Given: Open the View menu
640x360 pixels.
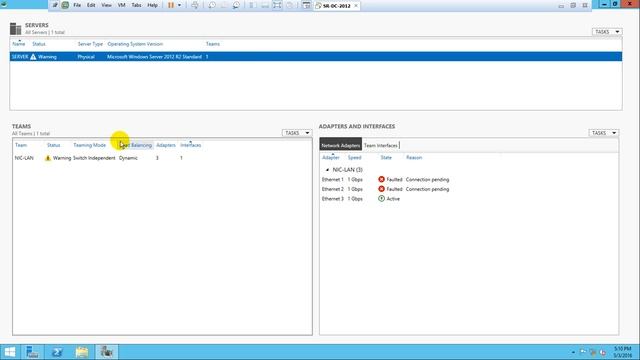Looking at the screenshot, I should [x=106, y=5].
